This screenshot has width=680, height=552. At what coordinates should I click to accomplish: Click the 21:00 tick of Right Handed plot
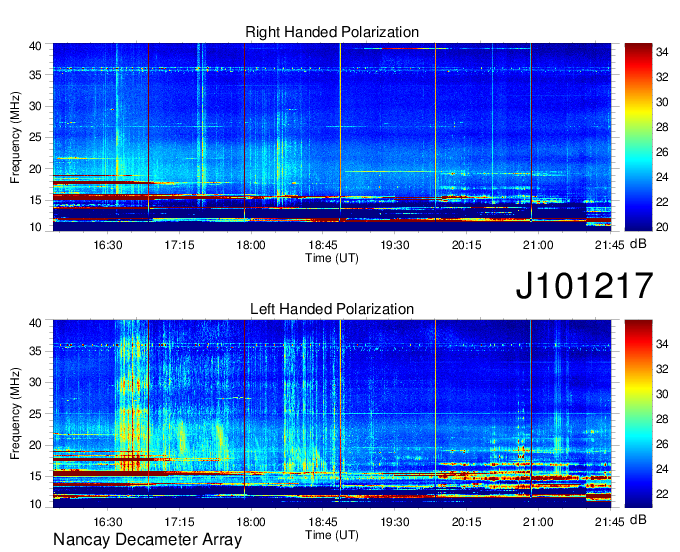pyautogui.click(x=538, y=245)
